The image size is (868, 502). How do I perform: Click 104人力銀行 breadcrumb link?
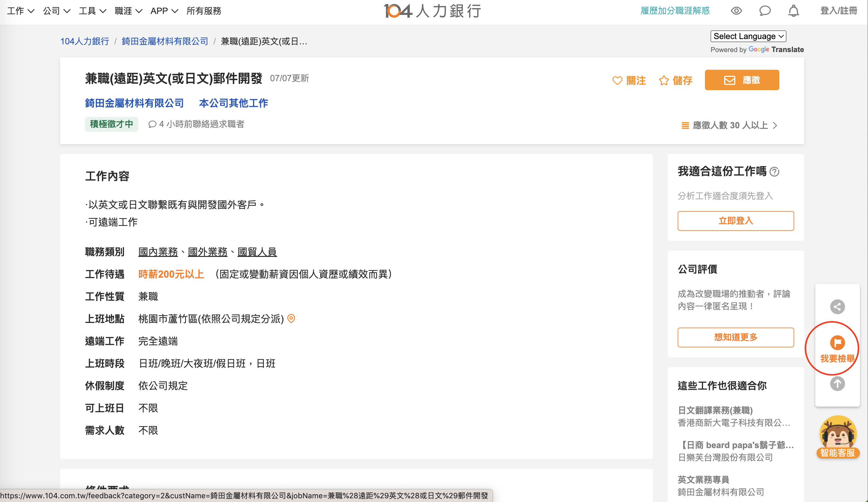[85, 41]
